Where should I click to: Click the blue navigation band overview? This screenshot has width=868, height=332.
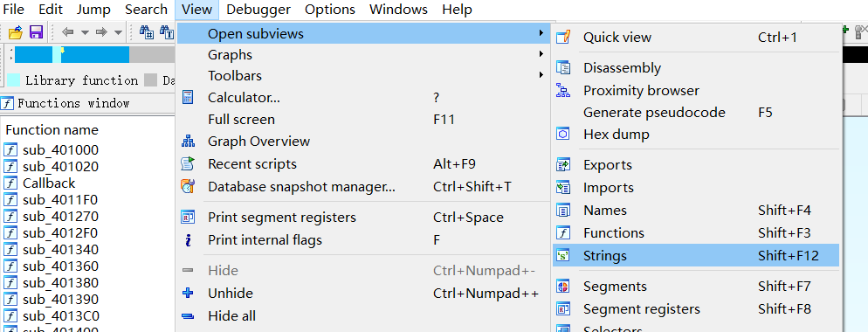72,55
